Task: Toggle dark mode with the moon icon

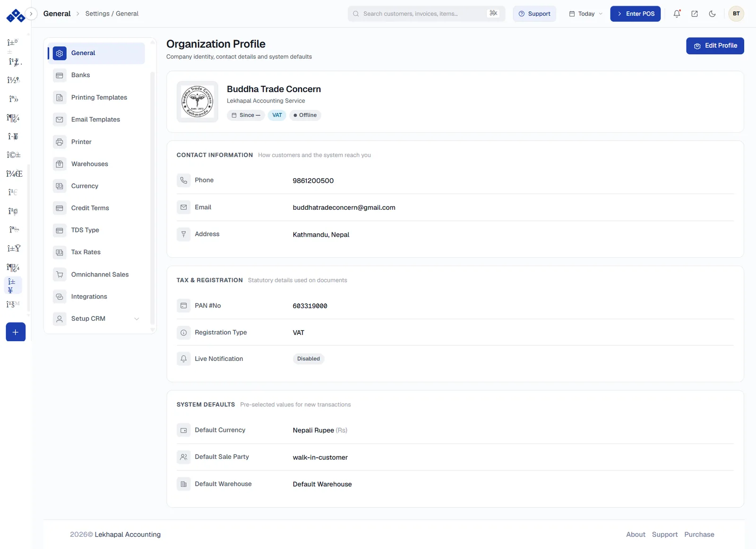Action: click(712, 14)
